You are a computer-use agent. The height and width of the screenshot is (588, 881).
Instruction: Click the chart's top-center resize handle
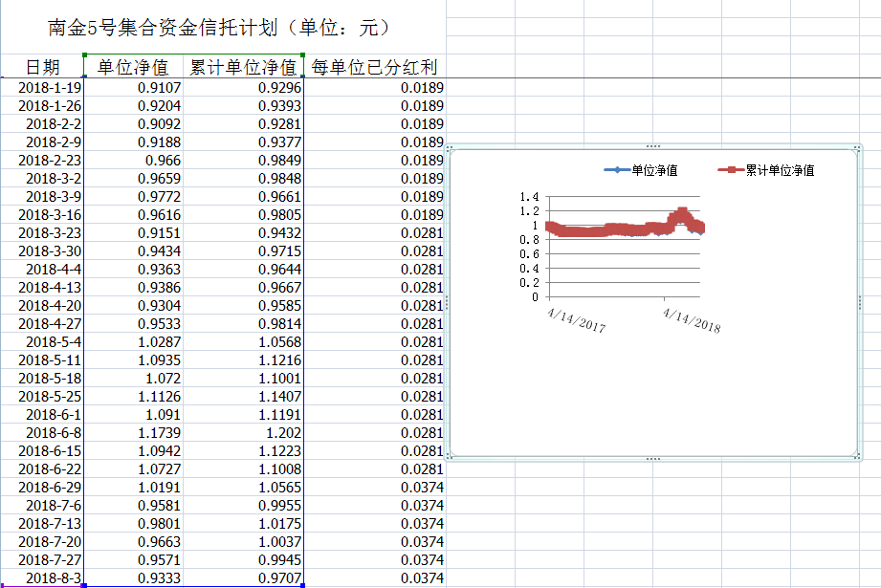point(653,146)
